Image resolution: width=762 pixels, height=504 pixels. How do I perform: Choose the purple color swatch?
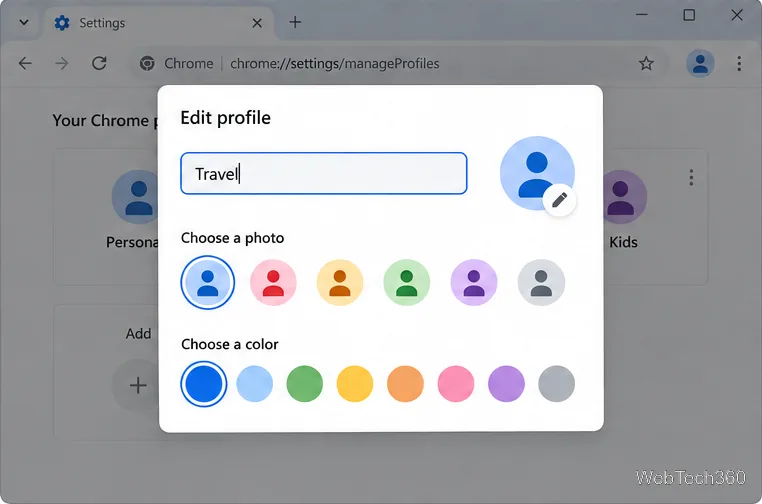pos(506,384)
